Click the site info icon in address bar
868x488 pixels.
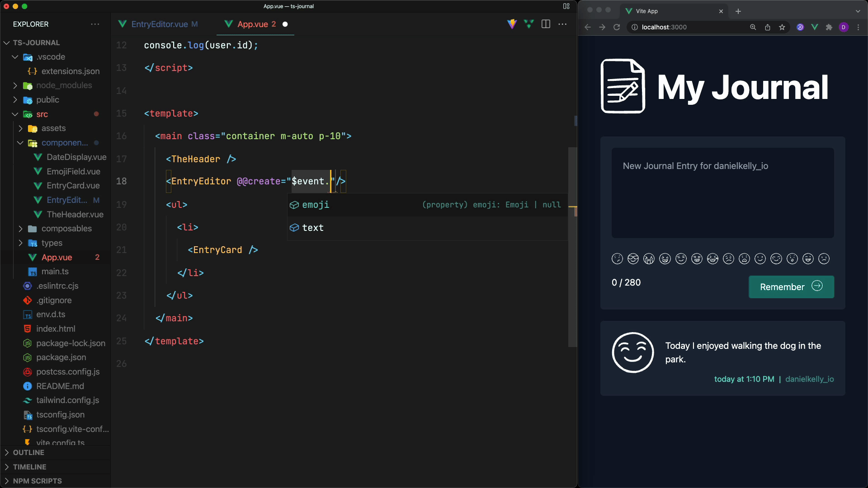[x=634, y=27]
